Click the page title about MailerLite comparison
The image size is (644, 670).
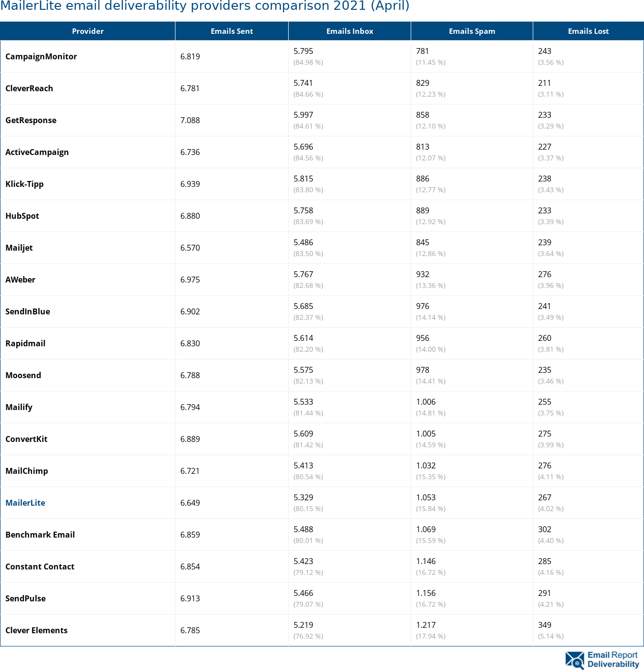(x=205, y=6)
